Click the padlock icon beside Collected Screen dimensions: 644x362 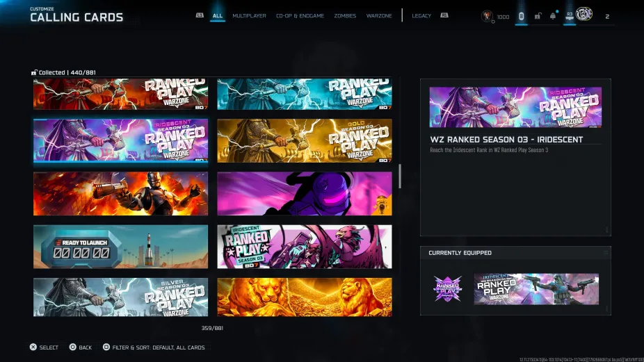34,72
